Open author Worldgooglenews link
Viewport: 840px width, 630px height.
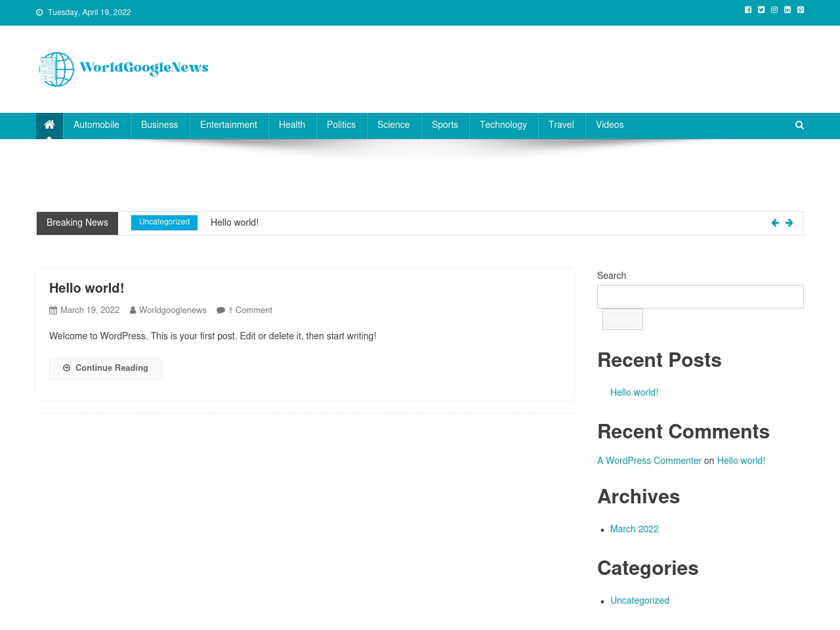coord(173,310)
